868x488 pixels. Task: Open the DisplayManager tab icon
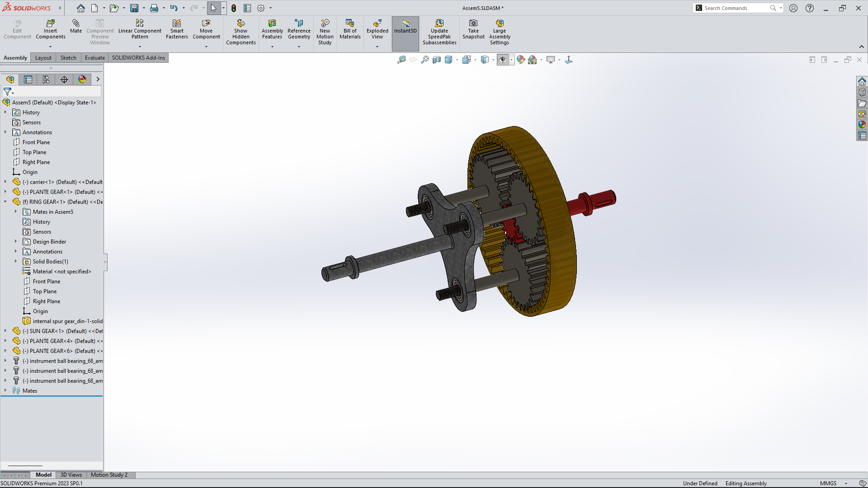tap(82, 80)
